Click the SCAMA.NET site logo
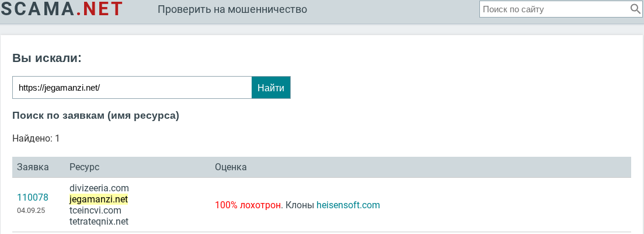 (x=62, y=9)
